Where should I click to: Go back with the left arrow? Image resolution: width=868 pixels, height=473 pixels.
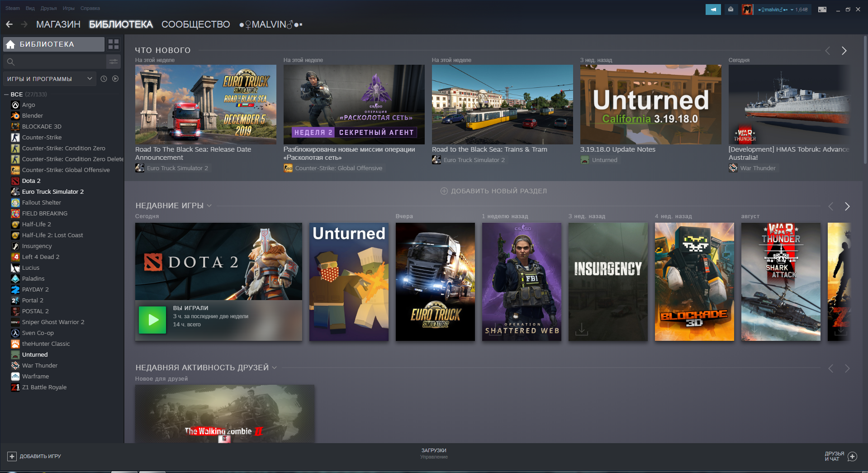(x=9, y=24)
